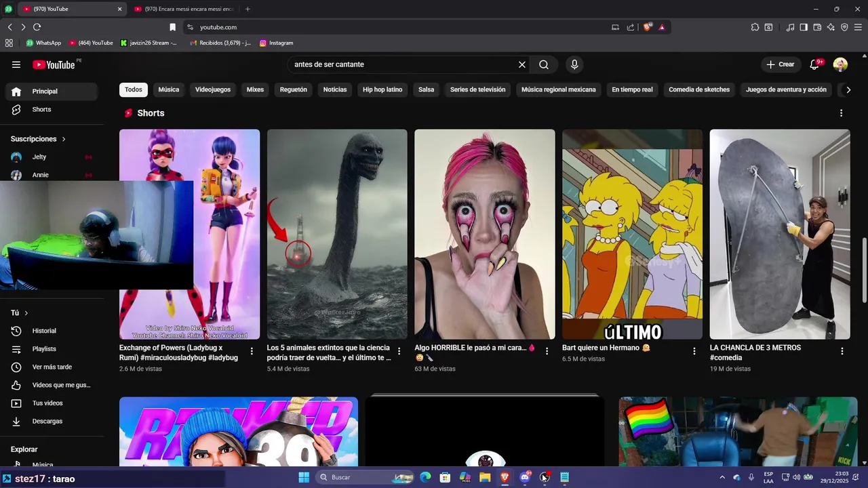
Task: Reload the page
Action: pos(37,27)
